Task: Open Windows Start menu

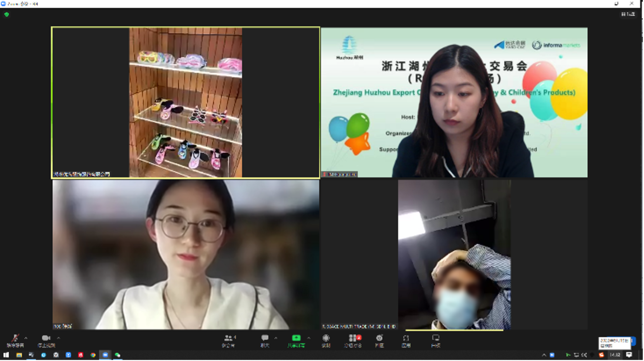Action: pos(6,355)
